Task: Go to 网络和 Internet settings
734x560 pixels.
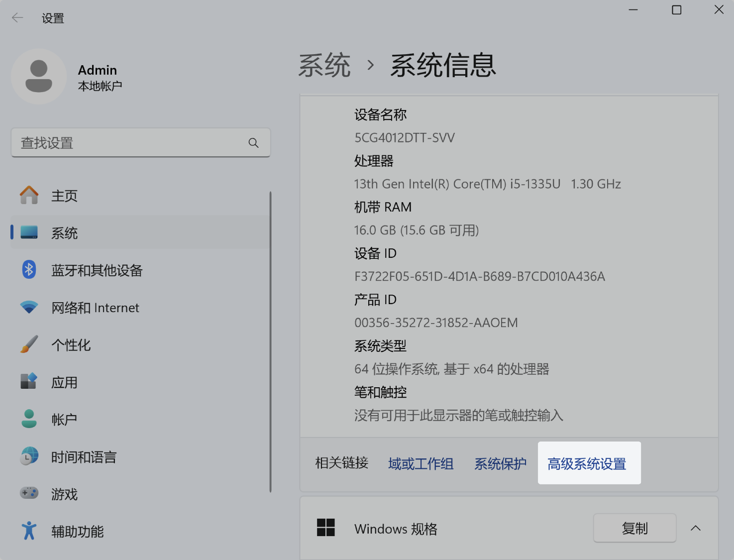Action: click(x=140, y=307)
